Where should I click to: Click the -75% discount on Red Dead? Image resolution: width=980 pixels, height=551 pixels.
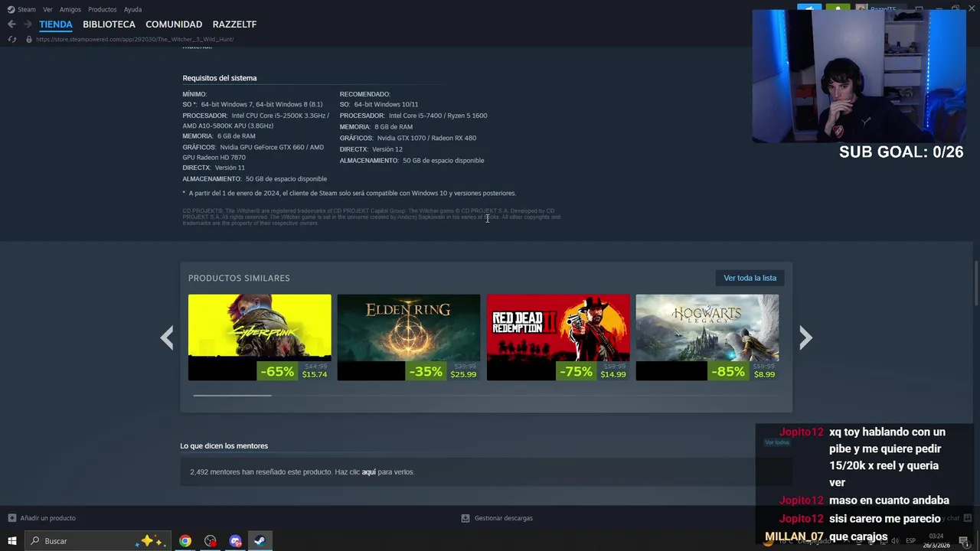pos(576,372)
